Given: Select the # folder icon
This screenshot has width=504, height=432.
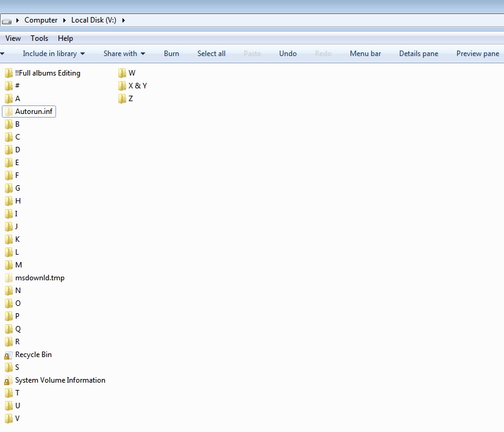Looking at the screenshot, I should pyautogui.click(x=9, y=86).
